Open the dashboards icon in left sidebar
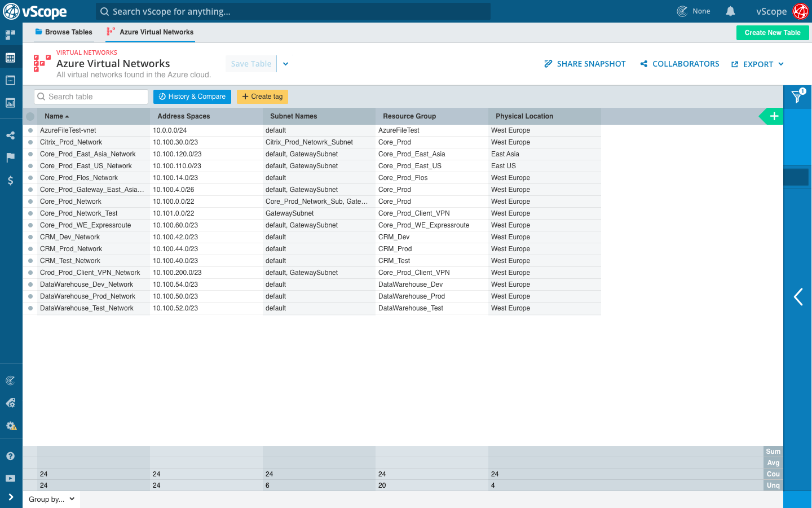 click(x=10, y=35)
